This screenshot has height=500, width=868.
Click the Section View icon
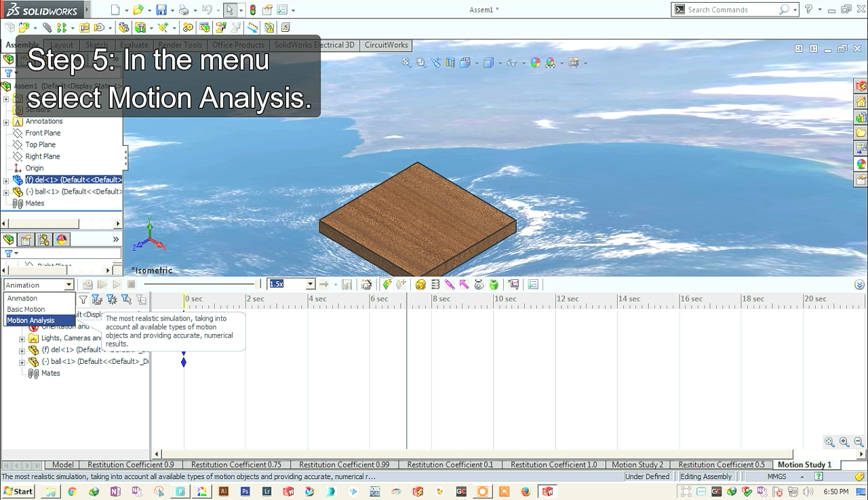[450, 62]
